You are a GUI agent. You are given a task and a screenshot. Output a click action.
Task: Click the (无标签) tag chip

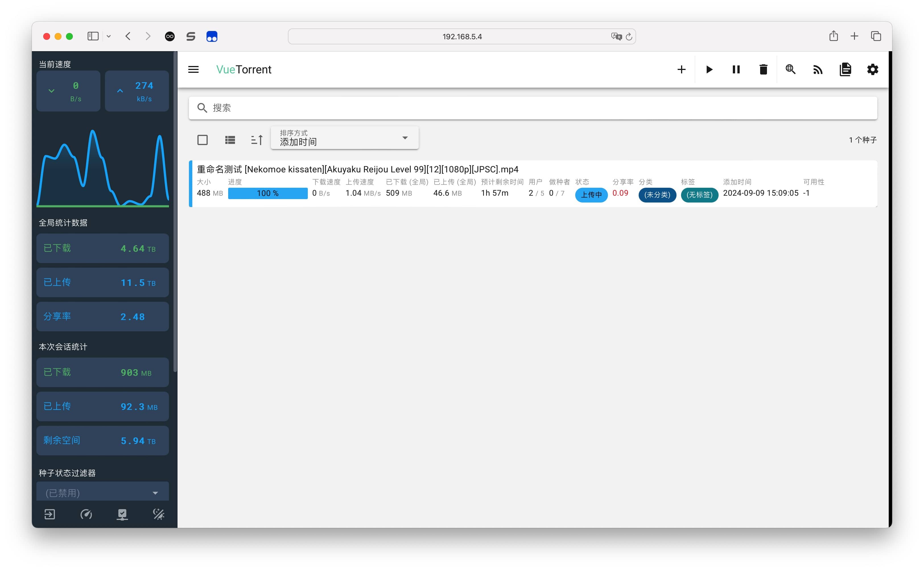[x=699, y=195]
